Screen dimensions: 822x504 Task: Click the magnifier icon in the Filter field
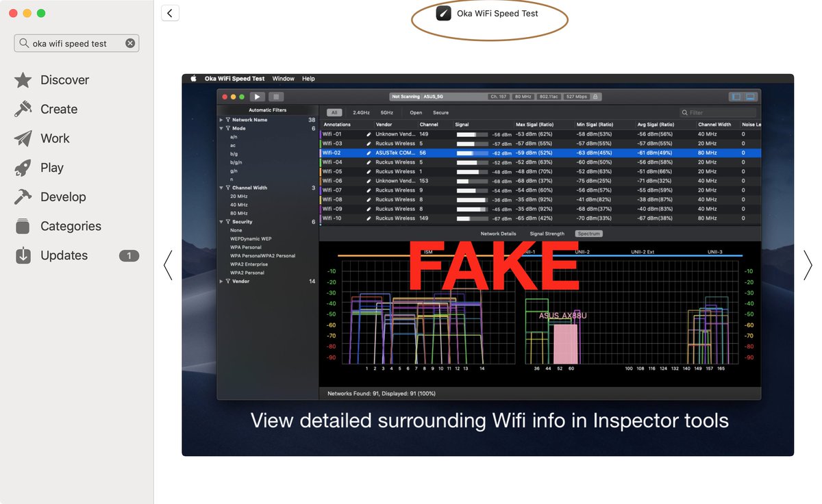[x=685, y=112]
